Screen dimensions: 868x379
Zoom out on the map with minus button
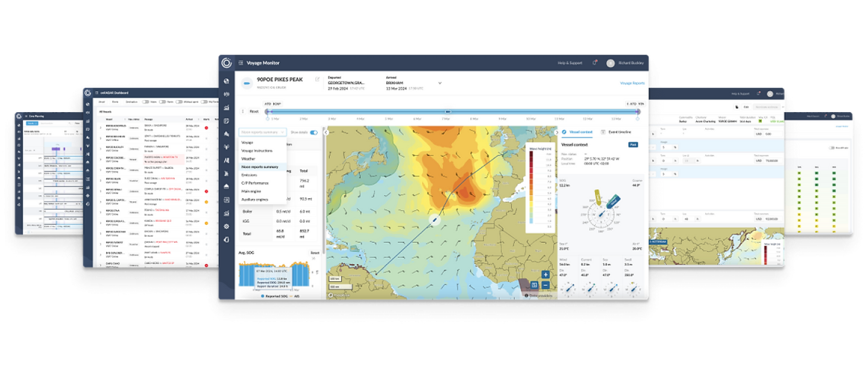tap(546, 285)
